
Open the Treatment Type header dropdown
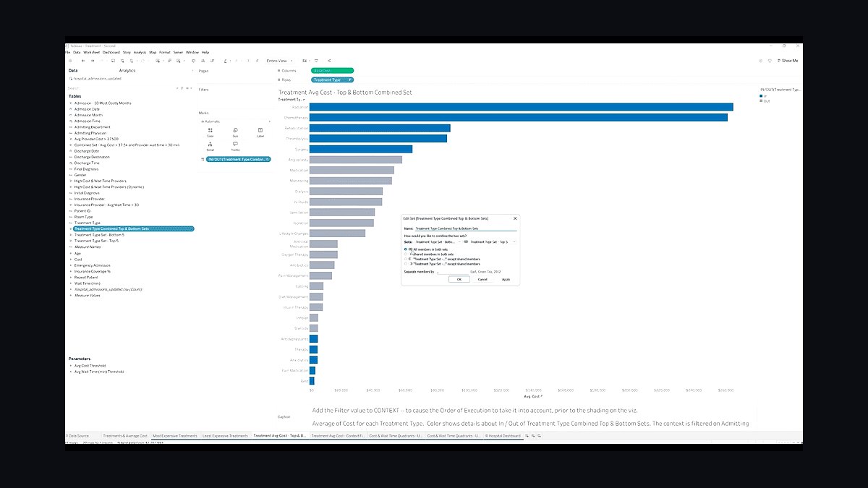coord(305,99)
